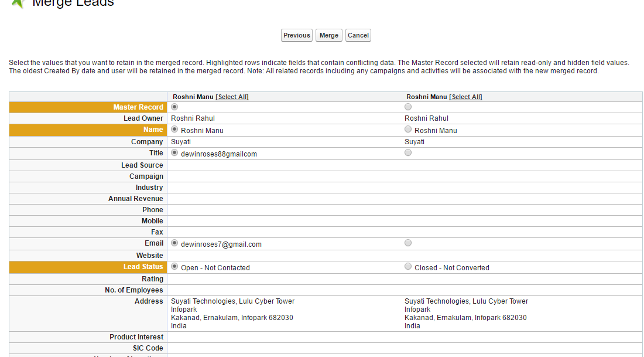The width and height of the screenshot is (644, 357).
Task: Click the highlighted Name row label
Action: coord(153,130)
